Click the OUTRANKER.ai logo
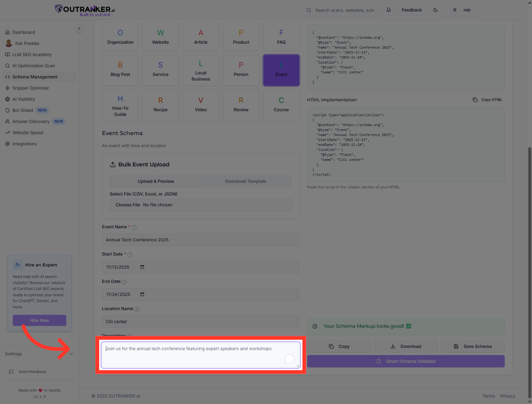Viewport: 532px width, 404px height. (85, 10)
